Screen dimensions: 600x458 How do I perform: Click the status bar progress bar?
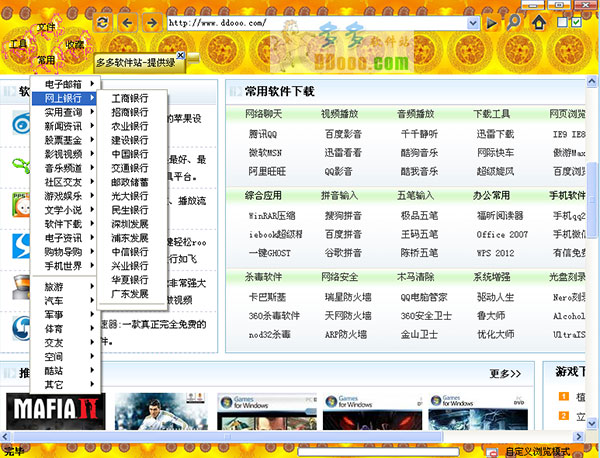(378, 452)
